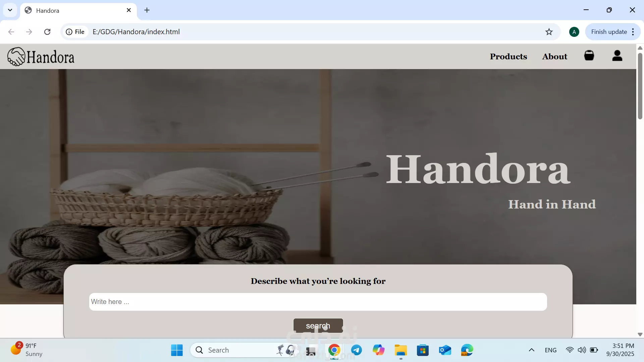Bookmark this page with star icon

click(x=549, y=32)
